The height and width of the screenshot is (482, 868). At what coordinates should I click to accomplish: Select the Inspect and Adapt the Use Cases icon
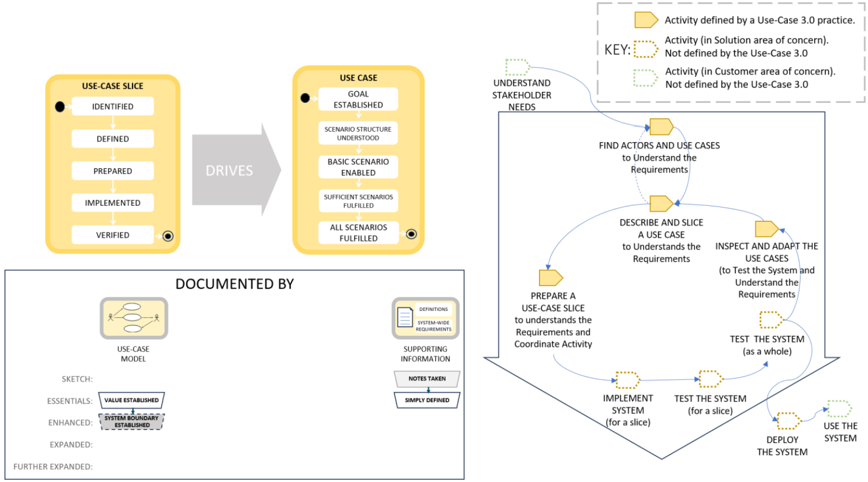click(x=766, y=229)
